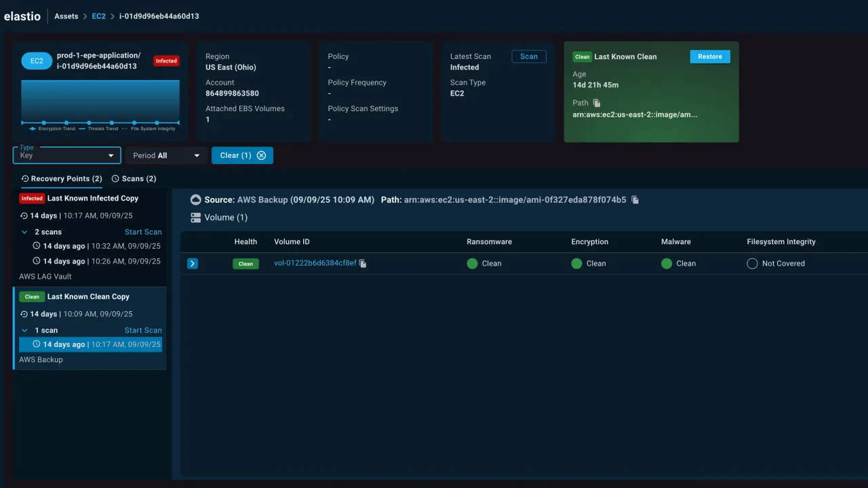
Task: Click the Clear (1) filter button
Action: (242, 155)
